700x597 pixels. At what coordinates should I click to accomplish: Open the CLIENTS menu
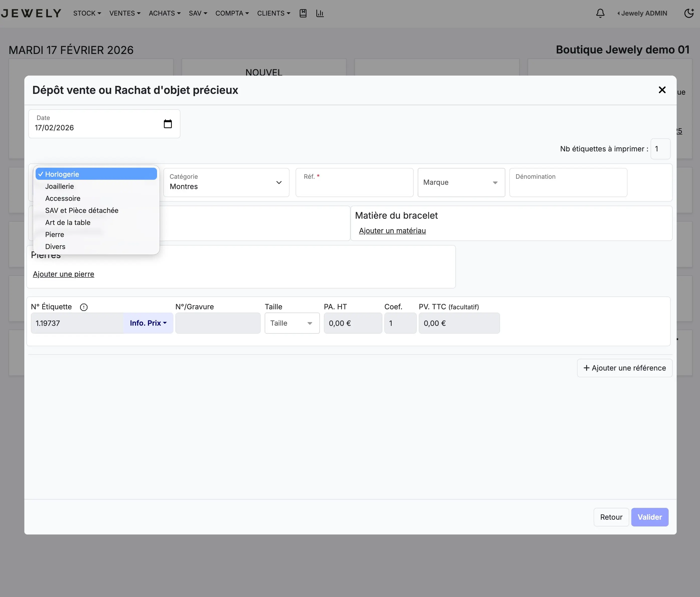[x=274, y=13]
